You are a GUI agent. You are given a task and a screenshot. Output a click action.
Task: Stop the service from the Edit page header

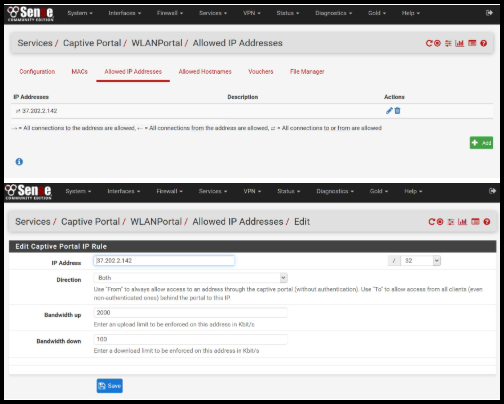pos(440,222)
